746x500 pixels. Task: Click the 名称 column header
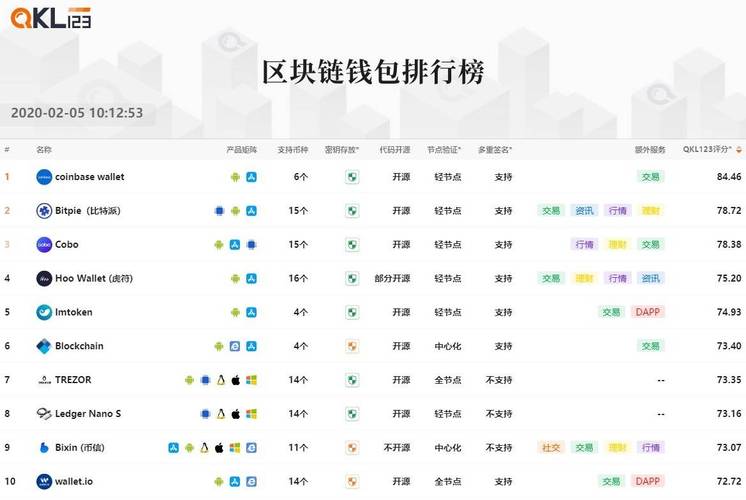(x=44, y=150)
